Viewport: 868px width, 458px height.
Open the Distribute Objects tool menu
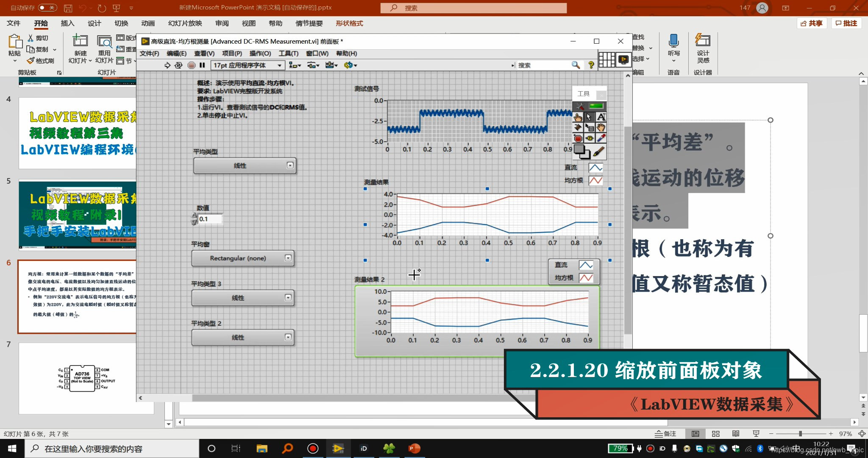313,65
